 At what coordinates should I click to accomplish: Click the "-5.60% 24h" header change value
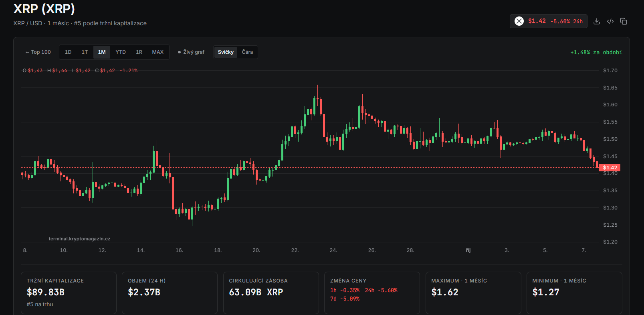point(567,21)
